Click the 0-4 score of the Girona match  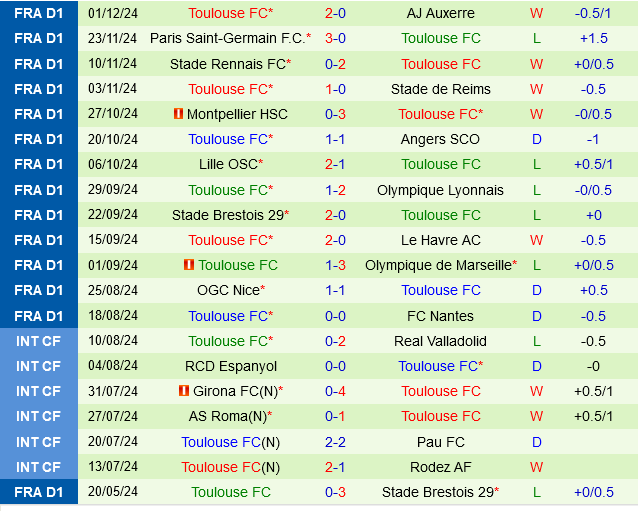tap(335, 391)
